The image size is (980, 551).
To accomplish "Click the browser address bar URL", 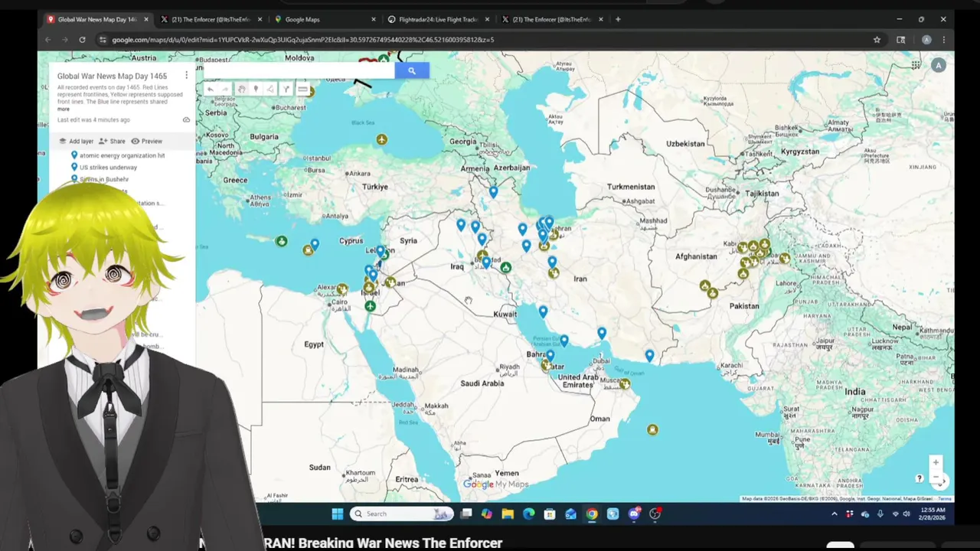I will pyautogui.click(x=302, y=40).
